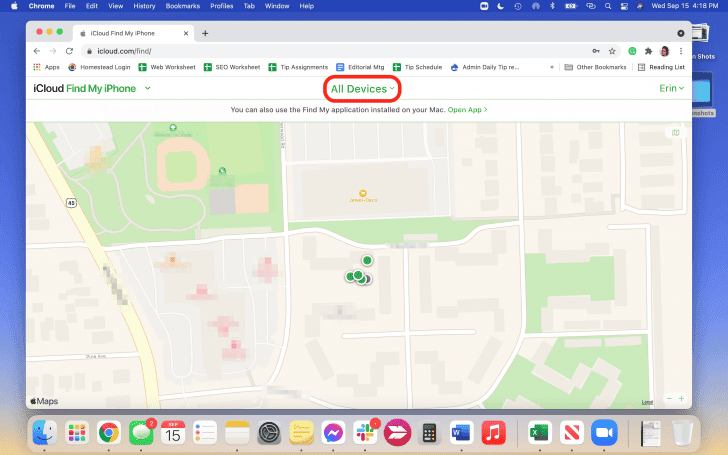Launch the Music app from Dock
This screenshot has width=728, height=455.
[493, 432]
